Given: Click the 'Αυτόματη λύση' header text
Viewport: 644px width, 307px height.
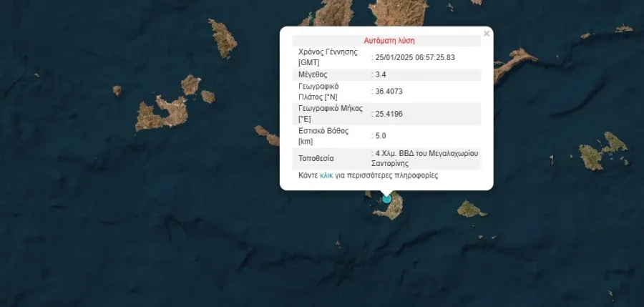Looking at the screenshot, I should click(x=389, y=41).
